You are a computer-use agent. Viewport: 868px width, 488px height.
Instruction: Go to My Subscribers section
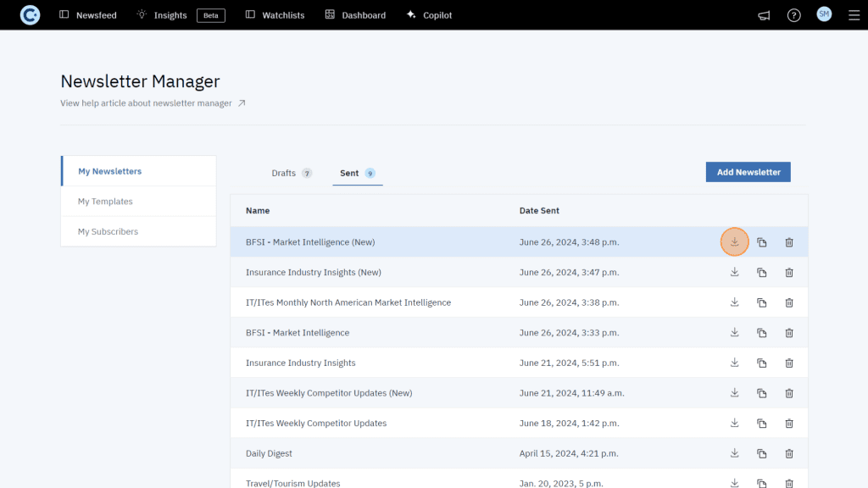coord(108,231)
